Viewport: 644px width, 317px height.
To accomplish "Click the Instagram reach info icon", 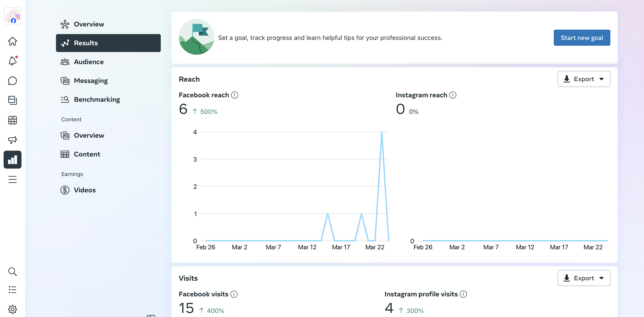I will (x=453, y=95).
